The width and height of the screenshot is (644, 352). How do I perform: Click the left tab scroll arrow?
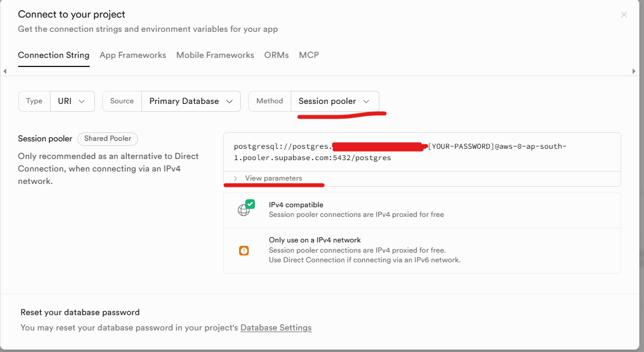coord(5,71)
